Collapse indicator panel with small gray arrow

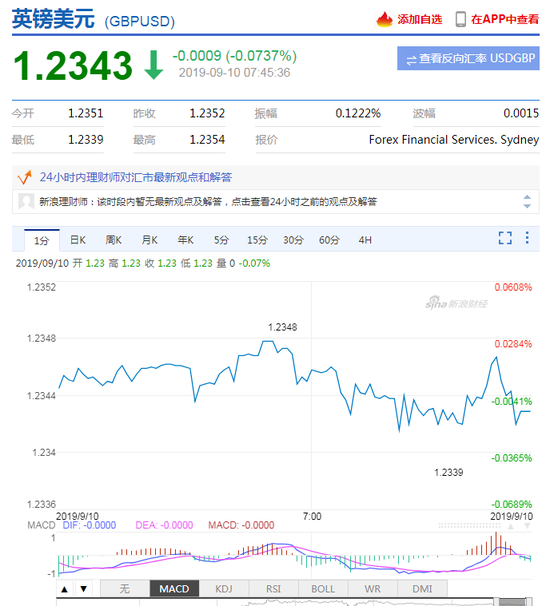[x=511, y=526]
